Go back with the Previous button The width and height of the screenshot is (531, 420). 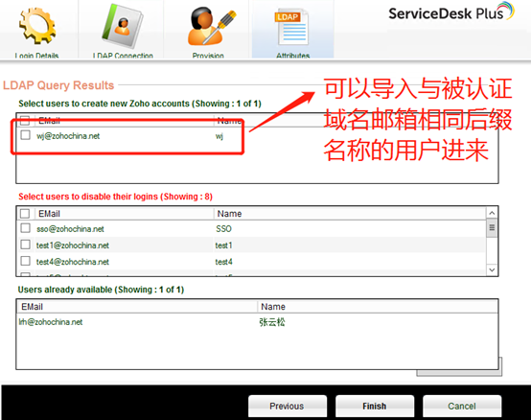(x=288, y=406)
